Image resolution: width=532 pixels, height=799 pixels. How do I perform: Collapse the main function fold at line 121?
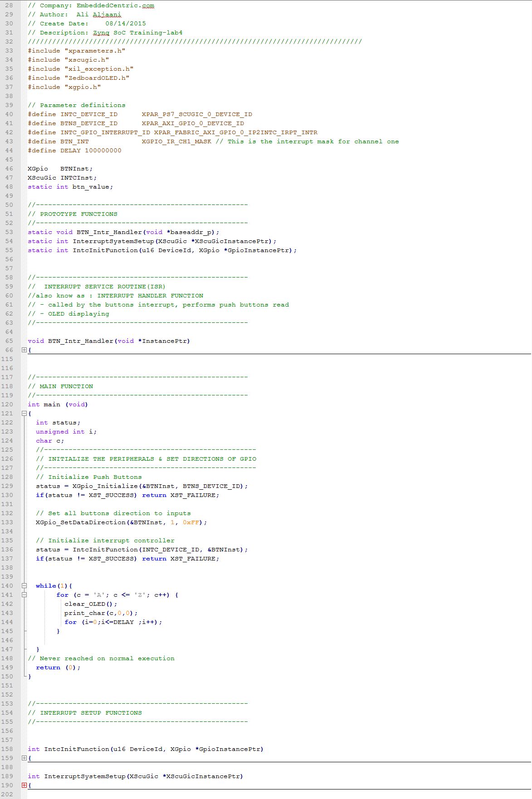tap(24, 414)
